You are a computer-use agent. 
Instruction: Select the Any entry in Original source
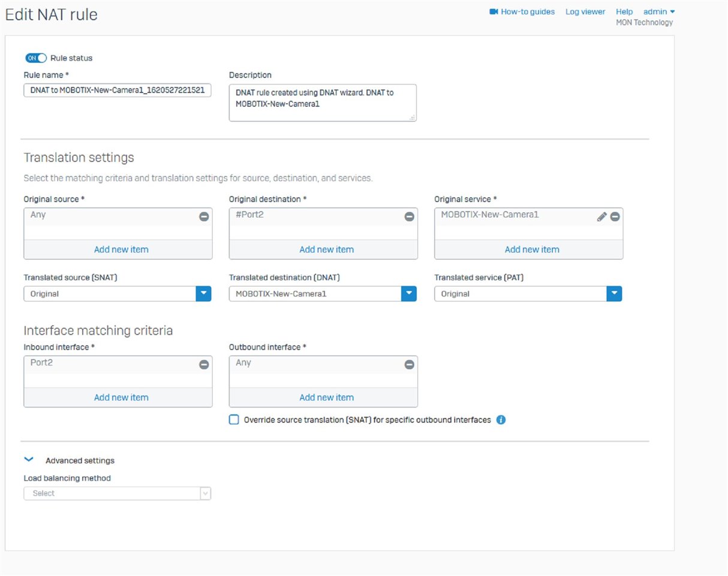[38, 215]
